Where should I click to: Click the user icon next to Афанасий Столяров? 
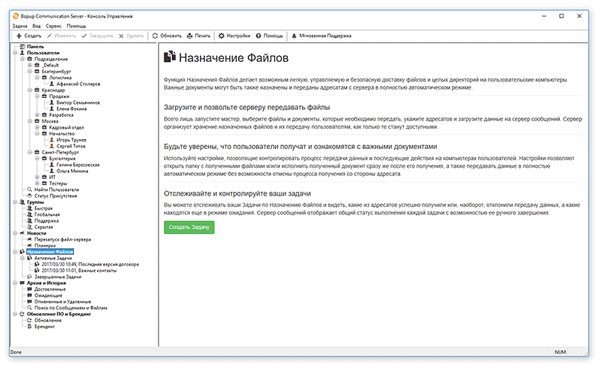(x=52, y=84)
